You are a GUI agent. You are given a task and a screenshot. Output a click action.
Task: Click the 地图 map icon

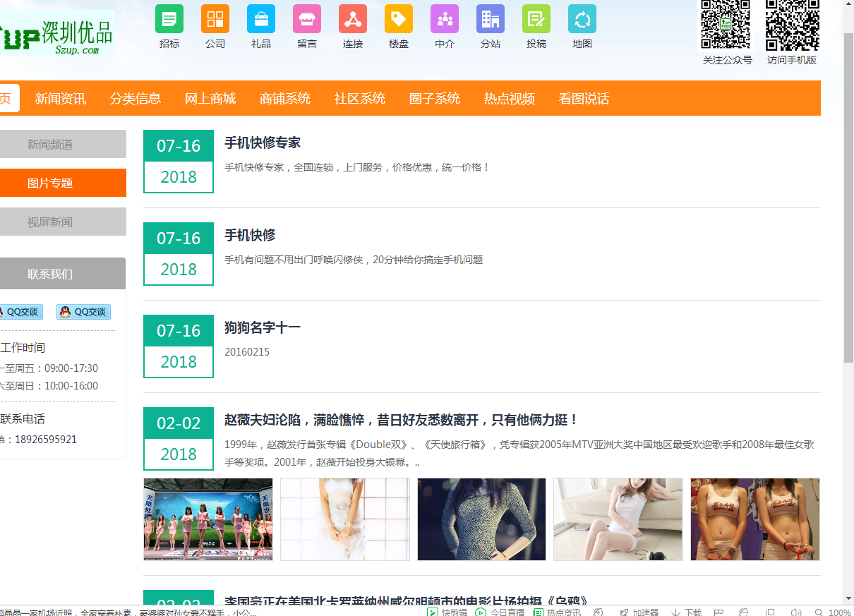coord(582,19)
